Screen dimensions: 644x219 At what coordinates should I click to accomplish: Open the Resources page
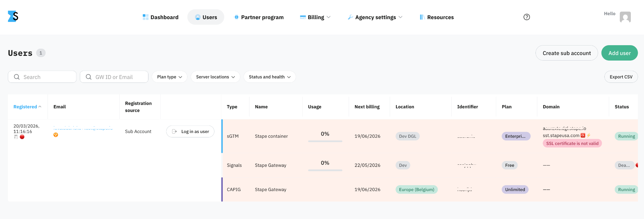click(436, 17)
